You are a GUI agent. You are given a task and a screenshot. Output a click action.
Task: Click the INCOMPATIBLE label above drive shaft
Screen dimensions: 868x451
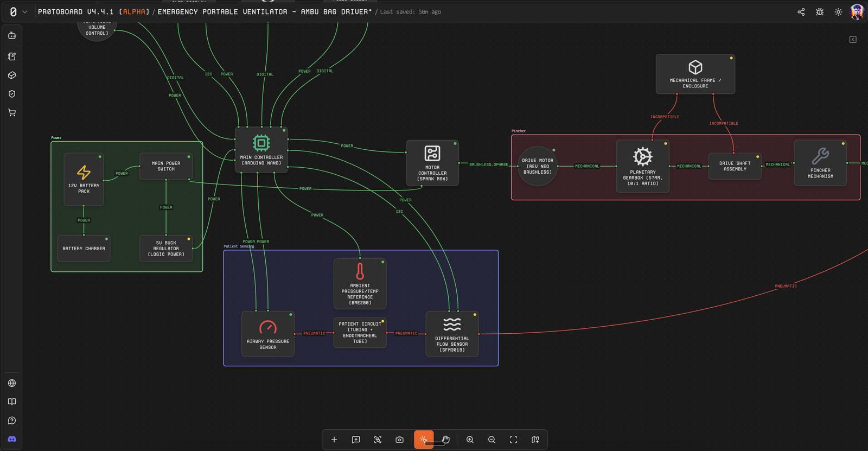[724, 123]
